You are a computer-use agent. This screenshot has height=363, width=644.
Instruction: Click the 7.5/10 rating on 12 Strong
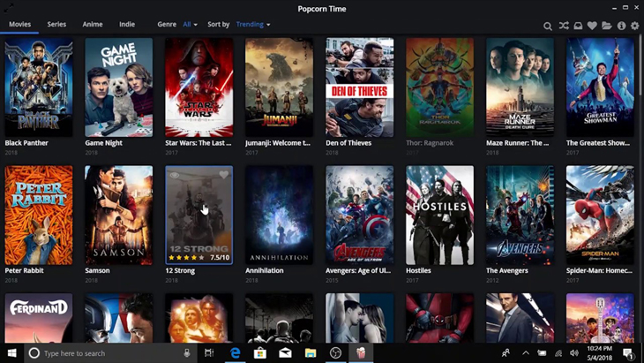pos(220,258)
